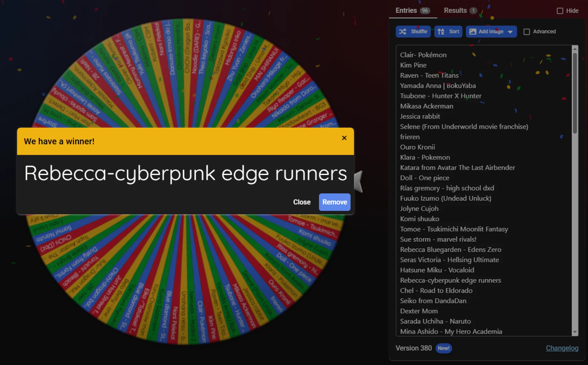Sort the entries list

click(x=448, y=31)
